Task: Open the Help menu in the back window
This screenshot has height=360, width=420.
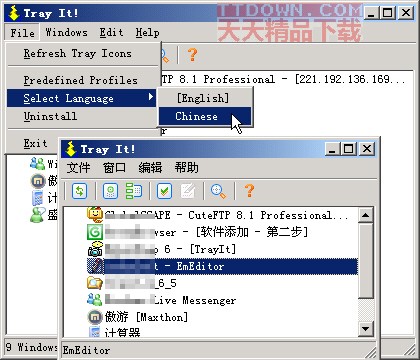Action: pyautogui.click(x=148, y=32)
